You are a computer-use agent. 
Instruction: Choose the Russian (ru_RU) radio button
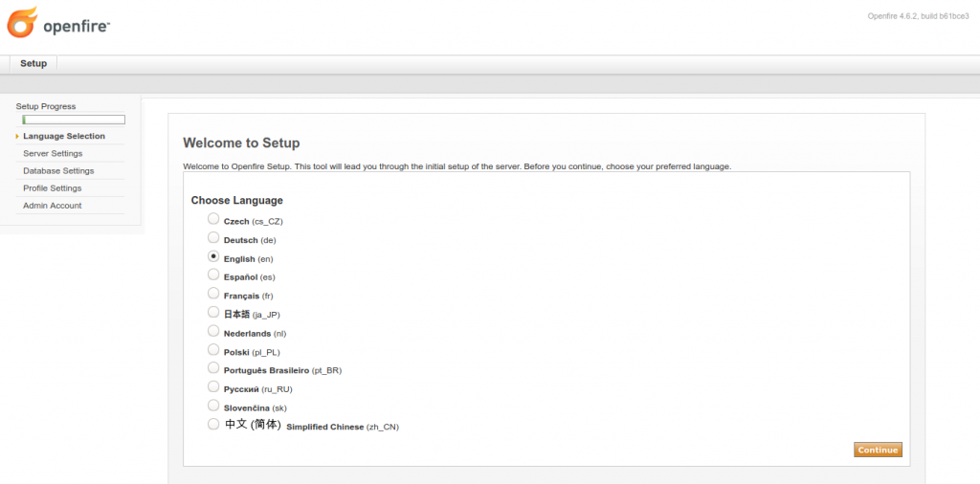coord(213,387)
